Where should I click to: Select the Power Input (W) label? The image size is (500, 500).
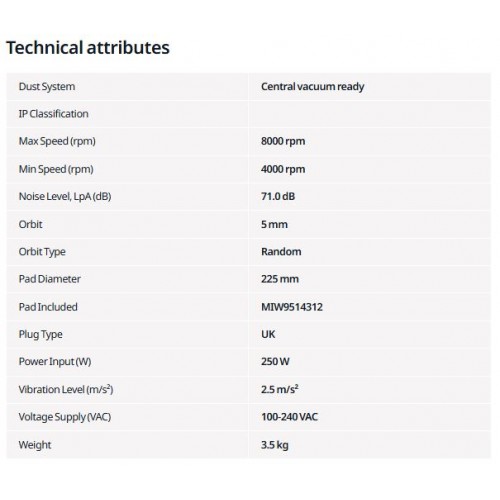55,362
